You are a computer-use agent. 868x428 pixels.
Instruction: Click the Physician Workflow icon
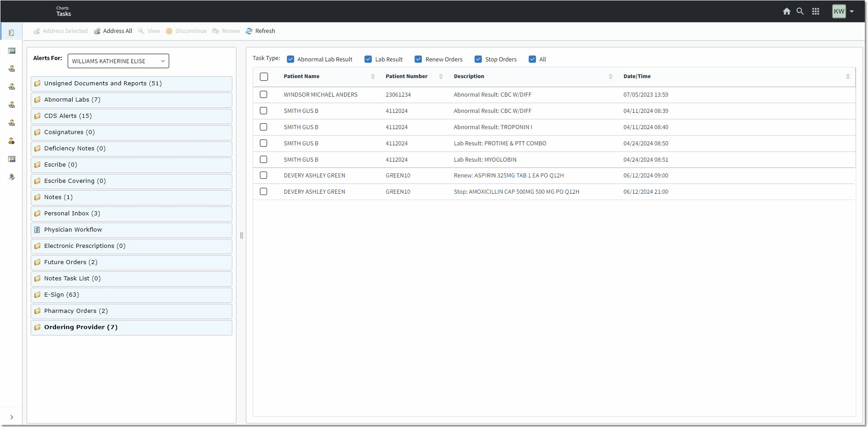[x=37, y=230]
